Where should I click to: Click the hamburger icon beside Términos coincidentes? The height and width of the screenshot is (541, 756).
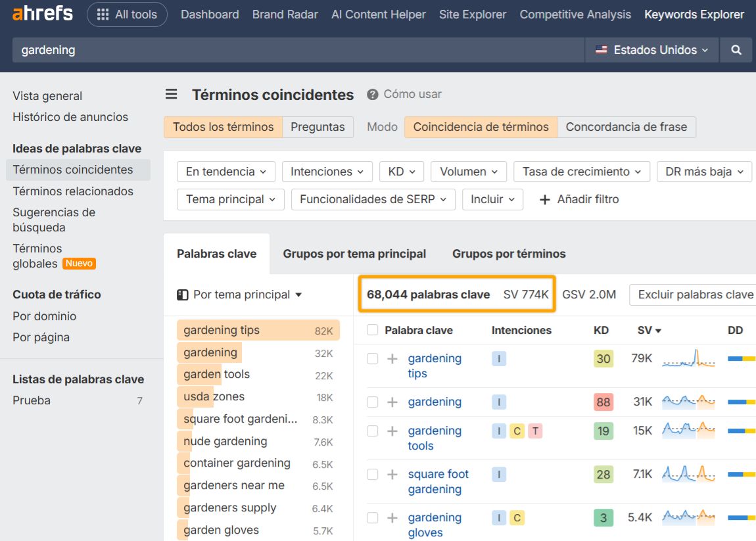tap(171, 94)
